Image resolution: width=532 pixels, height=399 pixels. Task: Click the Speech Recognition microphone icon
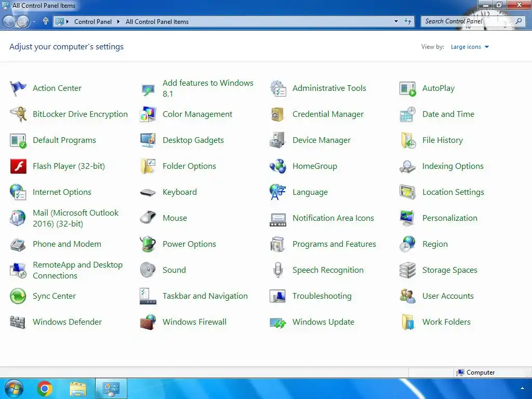pyautogui.click(x=278, y=270)
